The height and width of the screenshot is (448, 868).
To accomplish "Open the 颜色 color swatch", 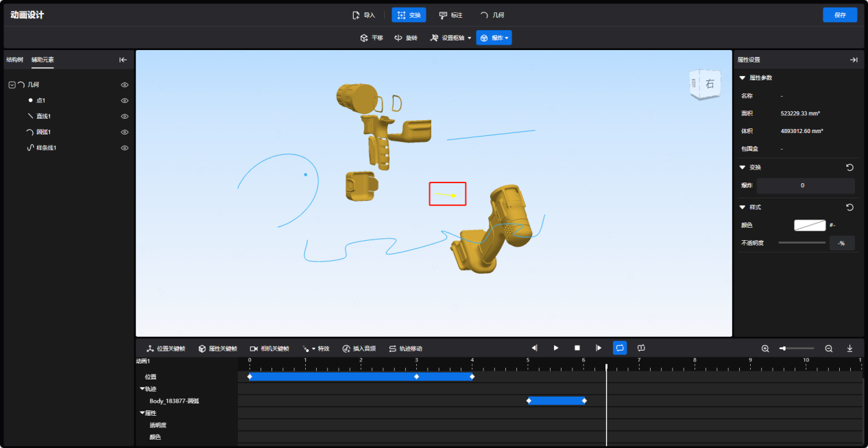I will pyautogui.click(x=810, y=225).
